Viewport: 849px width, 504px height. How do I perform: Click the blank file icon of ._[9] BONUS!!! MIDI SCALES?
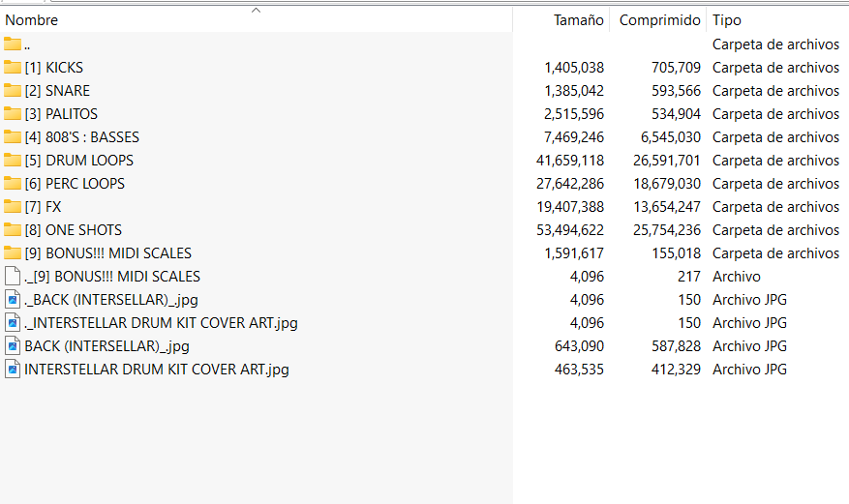click(x=13, y=277)
